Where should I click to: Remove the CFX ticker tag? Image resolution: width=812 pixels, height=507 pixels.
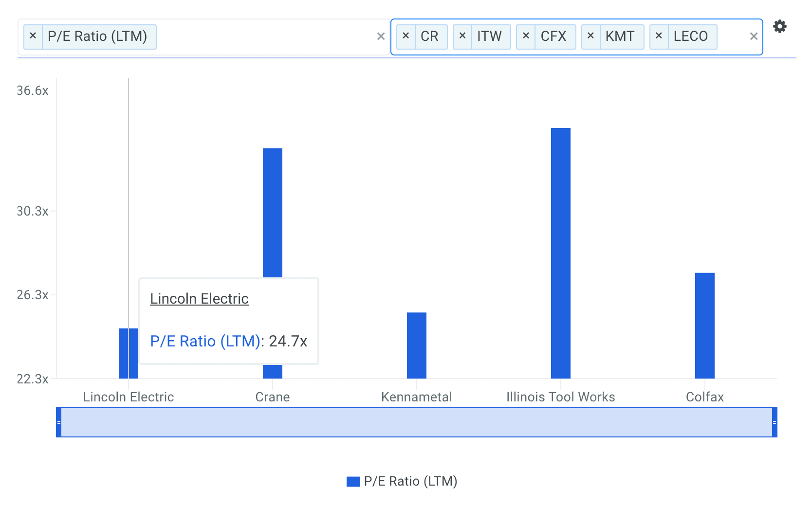click(x=526, y=36)
